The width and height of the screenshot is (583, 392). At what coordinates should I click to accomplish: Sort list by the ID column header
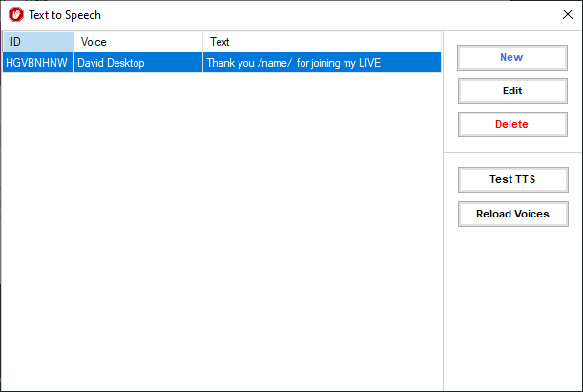[38, 42]
